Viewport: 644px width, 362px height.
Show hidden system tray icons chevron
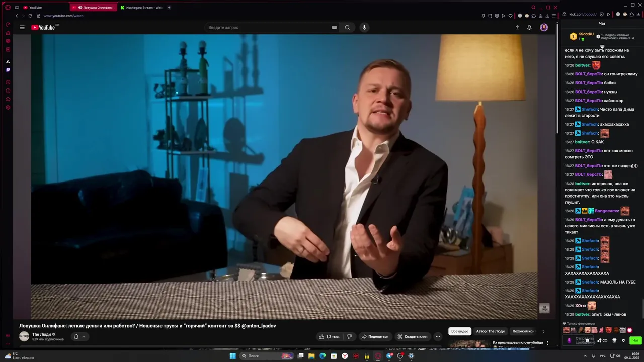(584, 356)
